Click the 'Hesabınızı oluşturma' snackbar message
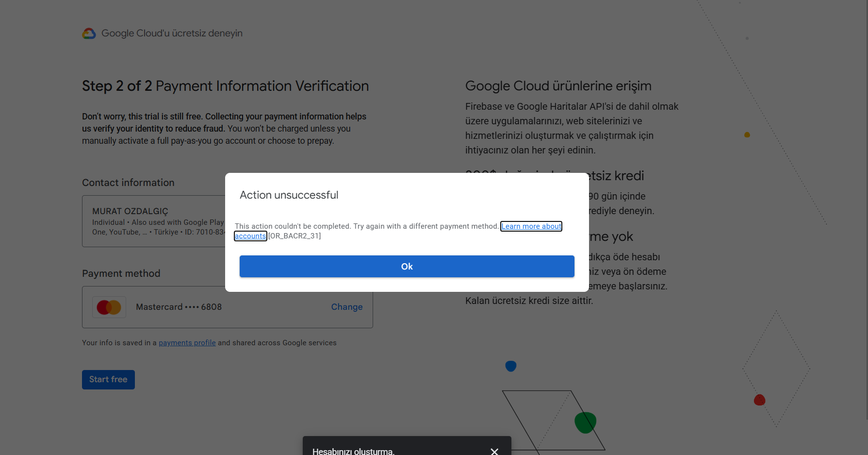This screenshot has height=455, width=868. point(354,451)
